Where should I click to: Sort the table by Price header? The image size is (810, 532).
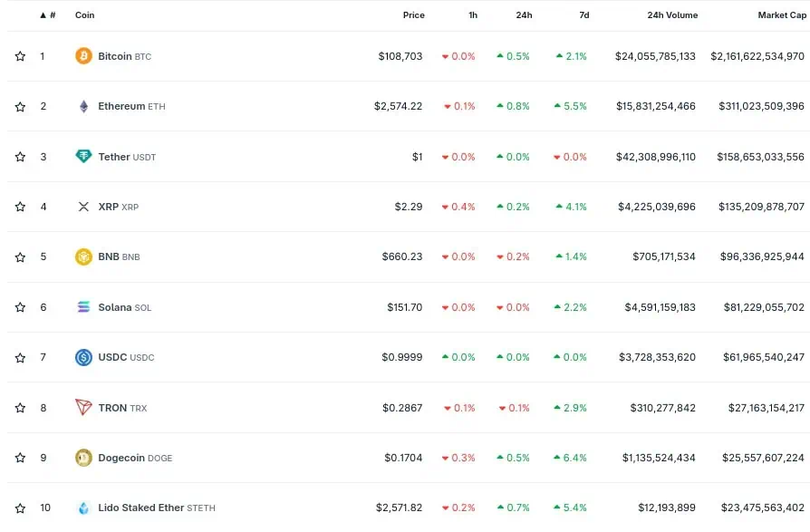click(x=413, y=15)
